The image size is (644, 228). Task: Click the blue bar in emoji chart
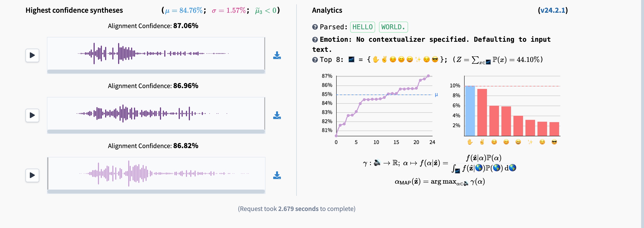pos(470,111)
